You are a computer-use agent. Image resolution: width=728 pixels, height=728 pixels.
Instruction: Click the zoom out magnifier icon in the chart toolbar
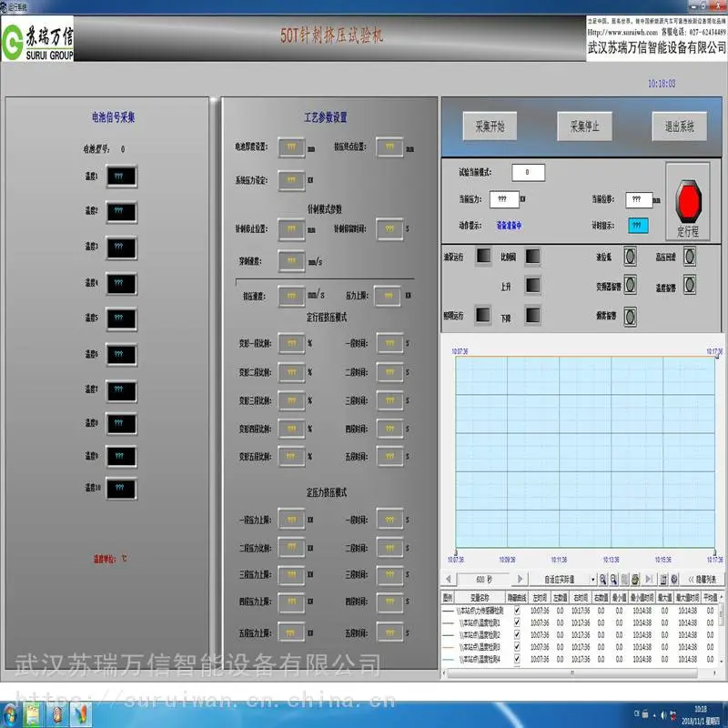613,579
